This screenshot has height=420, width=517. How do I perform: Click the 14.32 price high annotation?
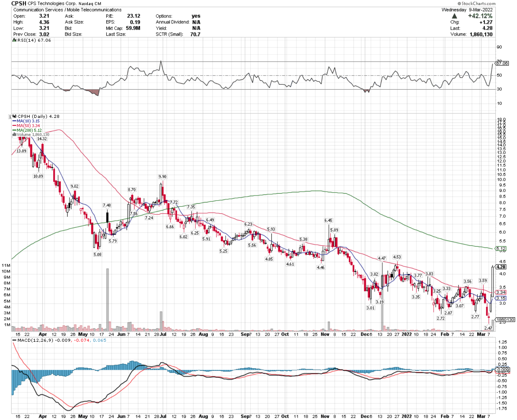(42, 139)
